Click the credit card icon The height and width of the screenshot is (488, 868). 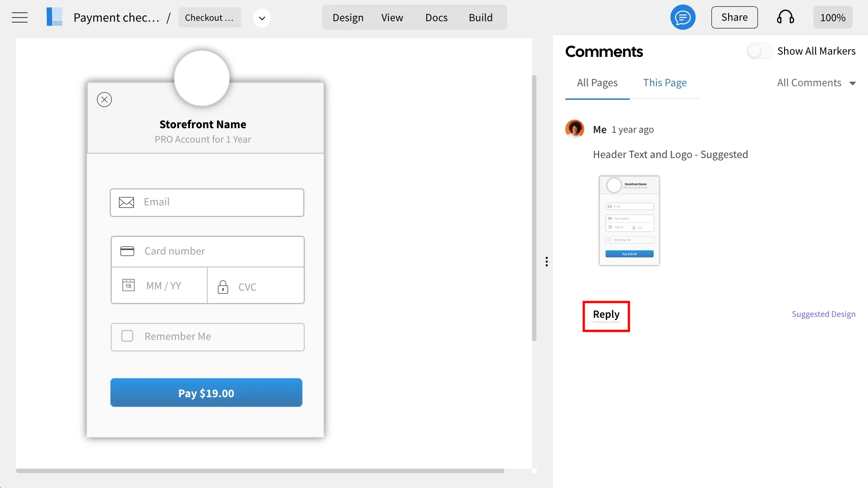click(127, 251)
